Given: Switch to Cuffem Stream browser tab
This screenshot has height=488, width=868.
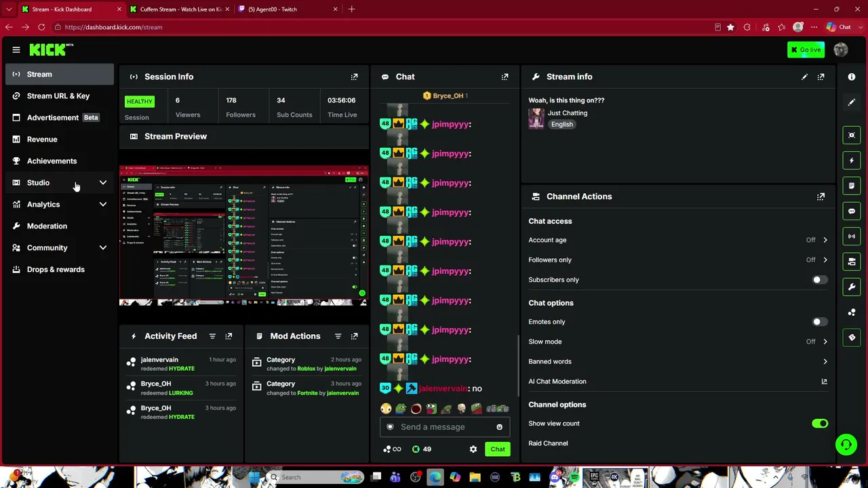Looking at the screenshot, I should click(180, 9).
